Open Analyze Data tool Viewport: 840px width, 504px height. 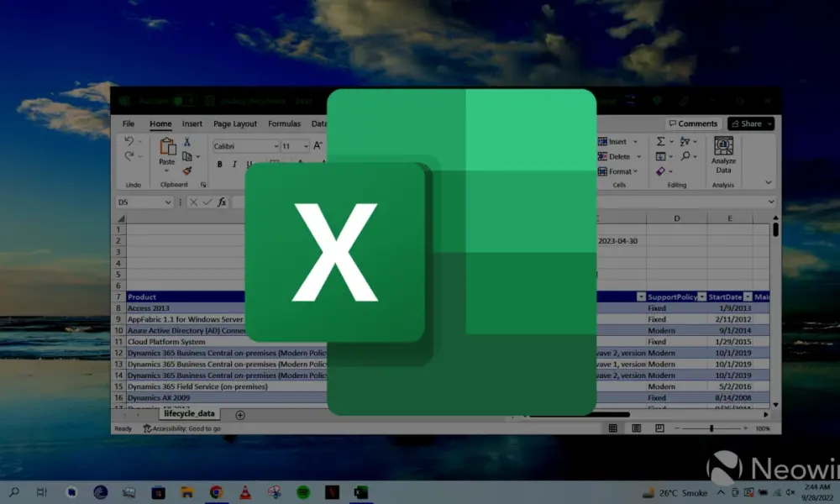click(723, 155)
